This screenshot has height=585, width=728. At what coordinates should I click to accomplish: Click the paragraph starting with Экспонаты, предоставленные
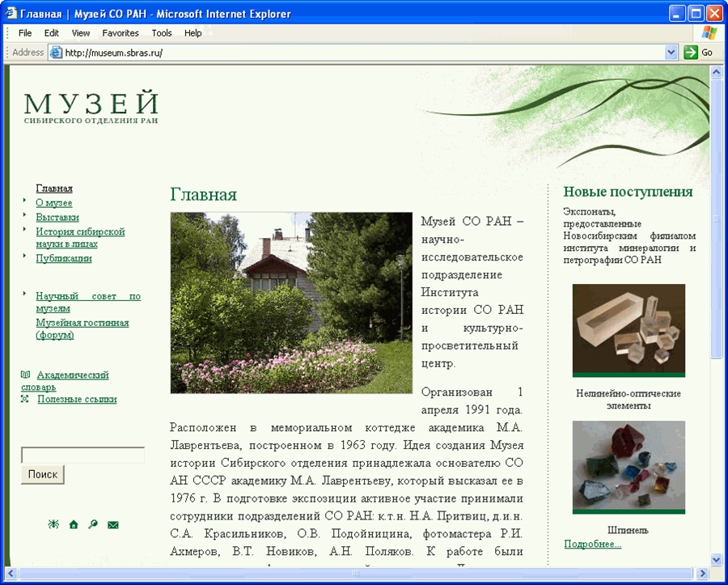(x=629, y=235)
